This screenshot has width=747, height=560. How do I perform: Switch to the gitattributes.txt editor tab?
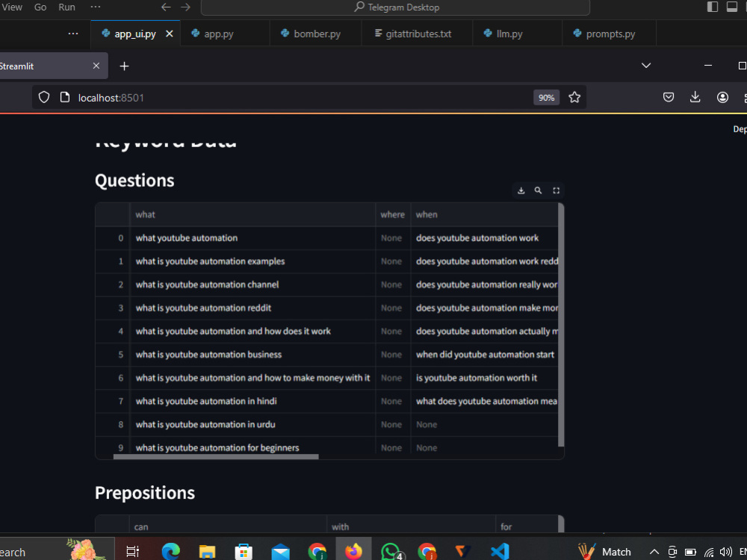418,34
